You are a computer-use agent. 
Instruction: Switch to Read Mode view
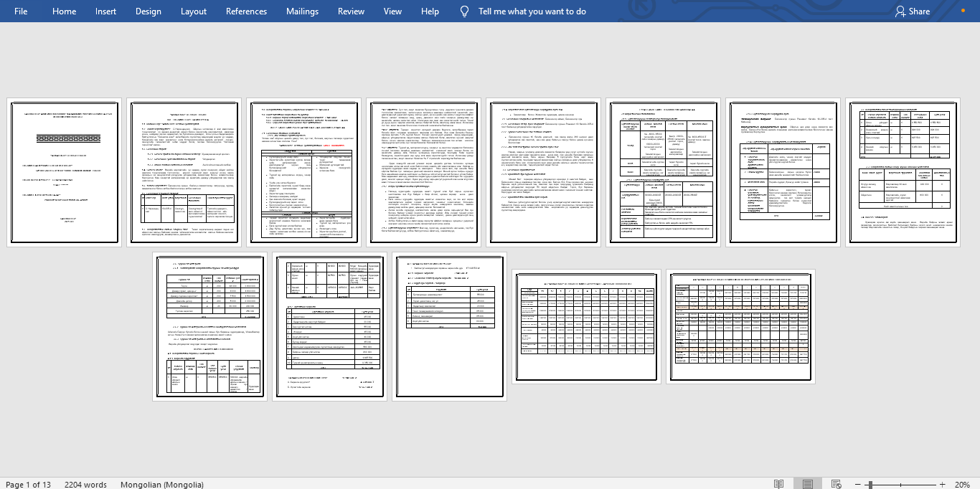pos(778,485)
